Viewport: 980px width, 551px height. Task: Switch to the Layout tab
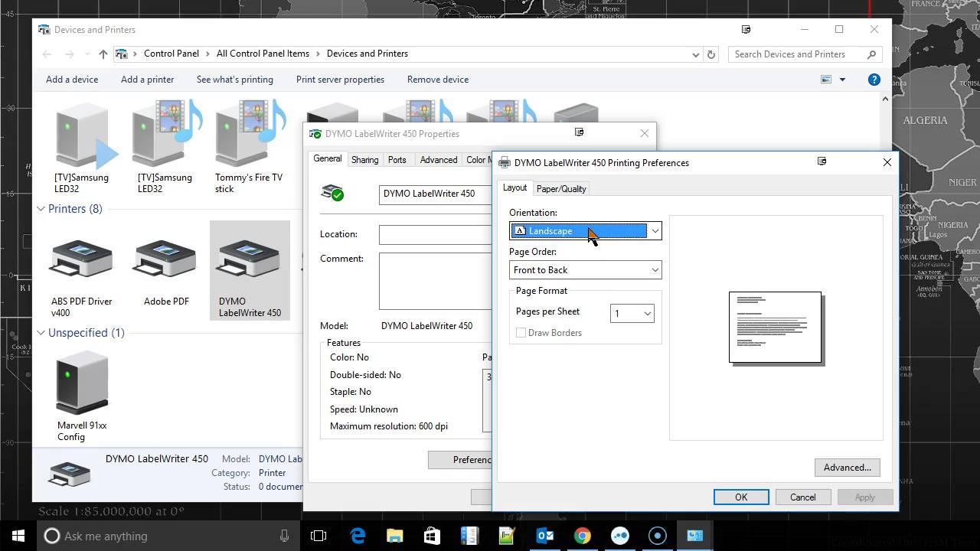pyautogui.click(x=514, y=187)
